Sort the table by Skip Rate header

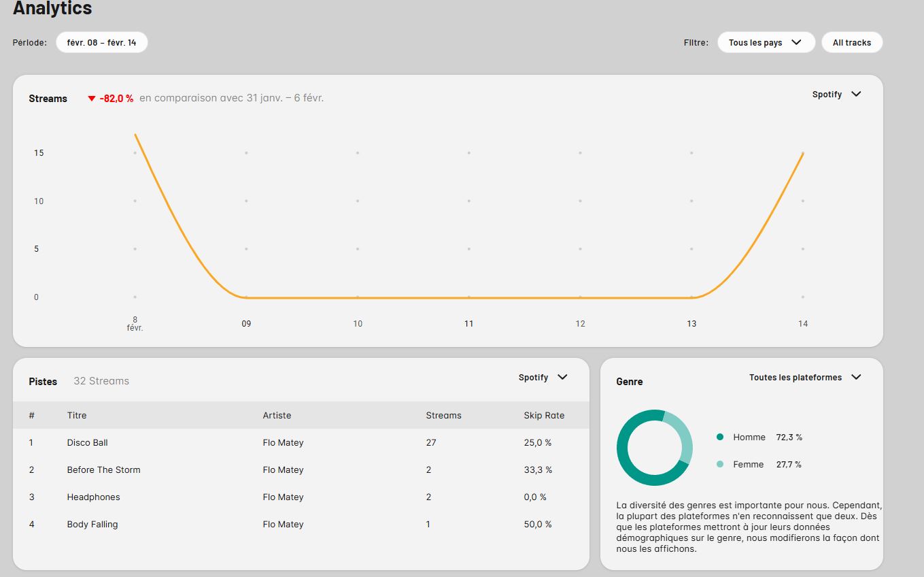point(544,415)
